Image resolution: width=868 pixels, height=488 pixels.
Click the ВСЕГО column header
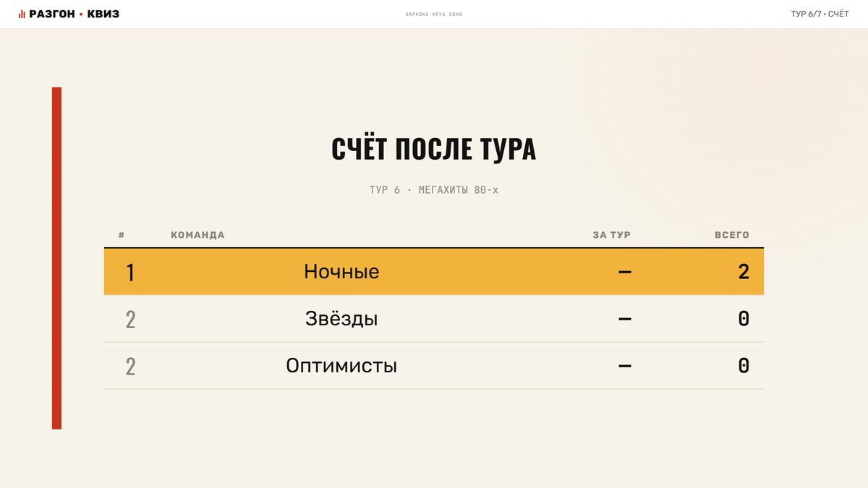(x=732, y=235)
